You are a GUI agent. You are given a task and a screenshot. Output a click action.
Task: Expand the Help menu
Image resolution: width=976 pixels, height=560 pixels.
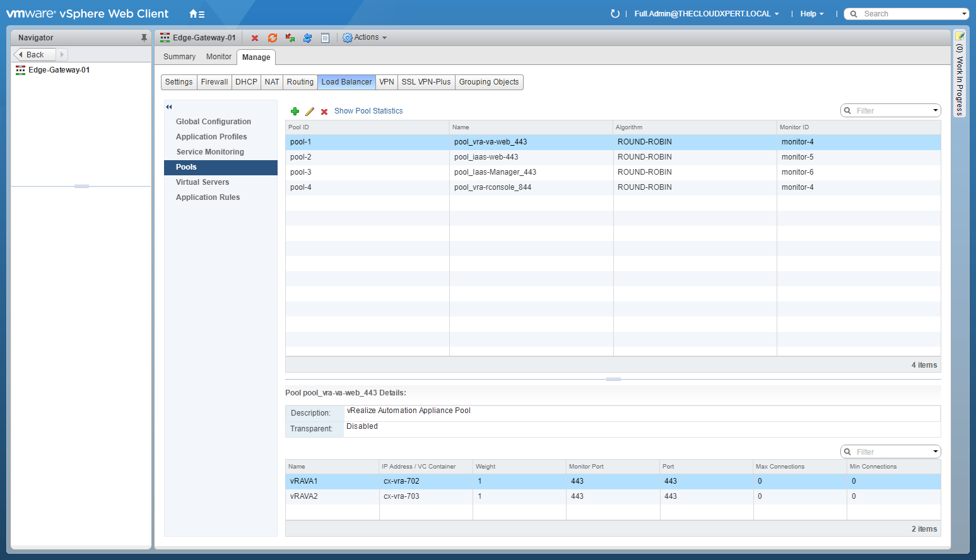pyautogui.click(x=811, y=14)
